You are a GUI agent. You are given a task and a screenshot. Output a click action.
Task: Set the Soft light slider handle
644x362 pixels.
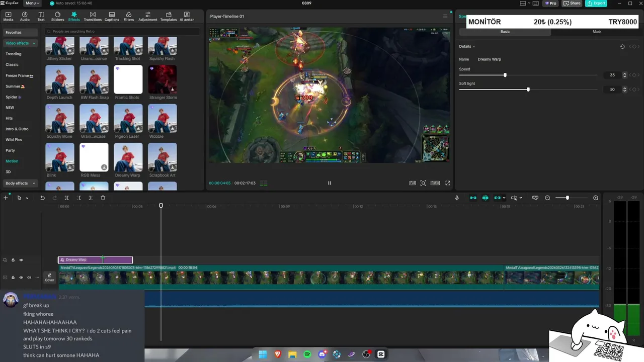tap(528, 89)
